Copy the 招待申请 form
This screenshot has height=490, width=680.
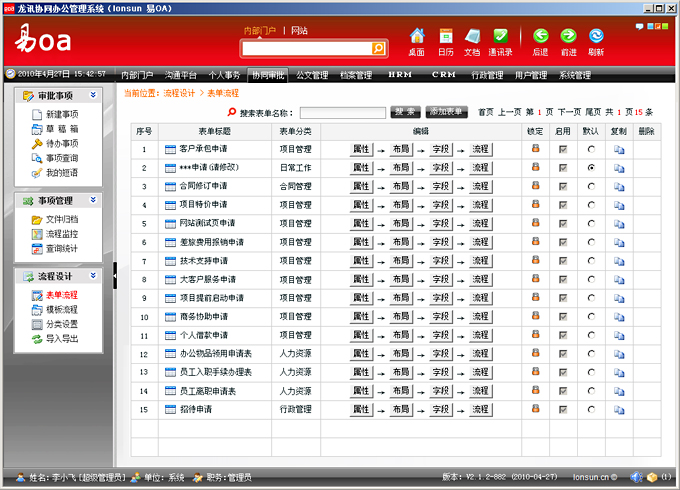619,410
